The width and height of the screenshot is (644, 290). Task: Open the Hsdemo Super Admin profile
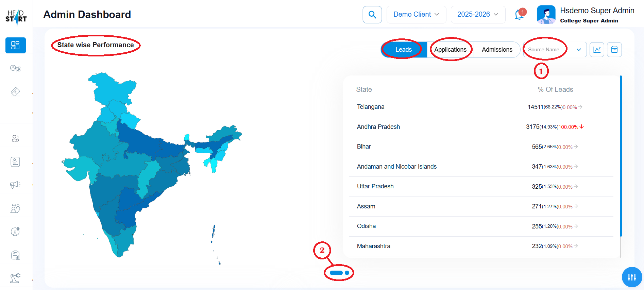click(x=586, y=15)
